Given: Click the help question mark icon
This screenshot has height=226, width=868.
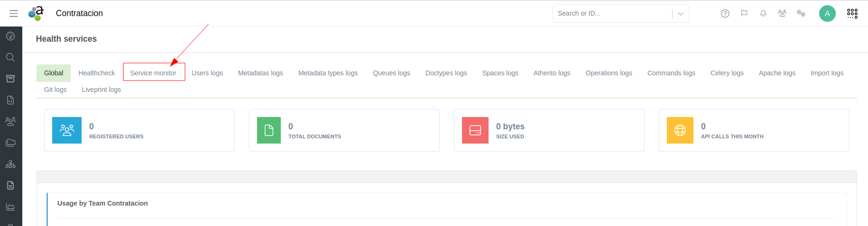Looking at the screenshot, I should (725, 13).
